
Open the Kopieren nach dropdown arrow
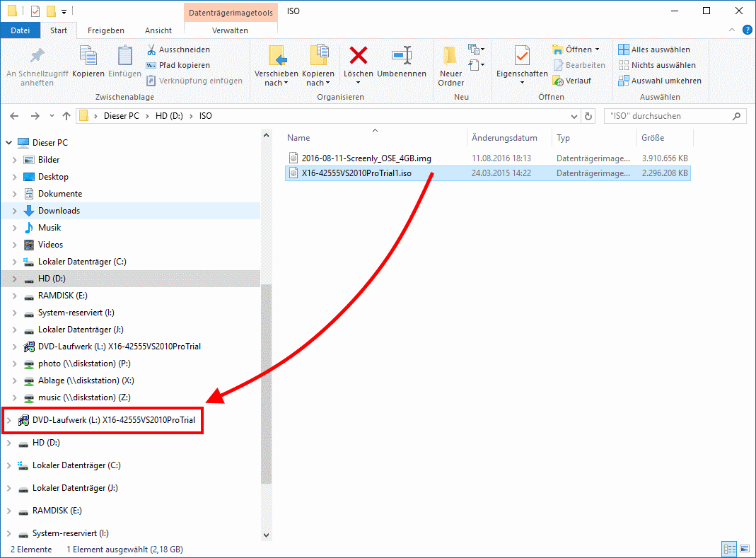[328, 83]
